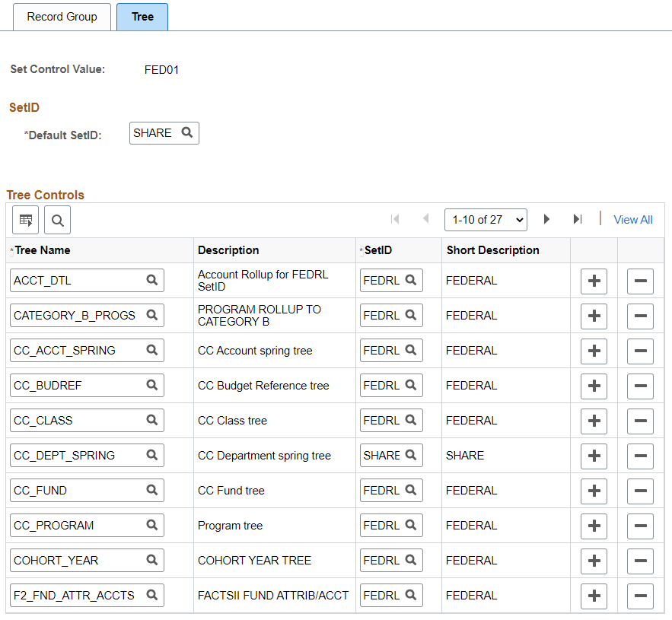Remove the COHORT_YEAR row
672x620 pixels.
coord(640,561)
